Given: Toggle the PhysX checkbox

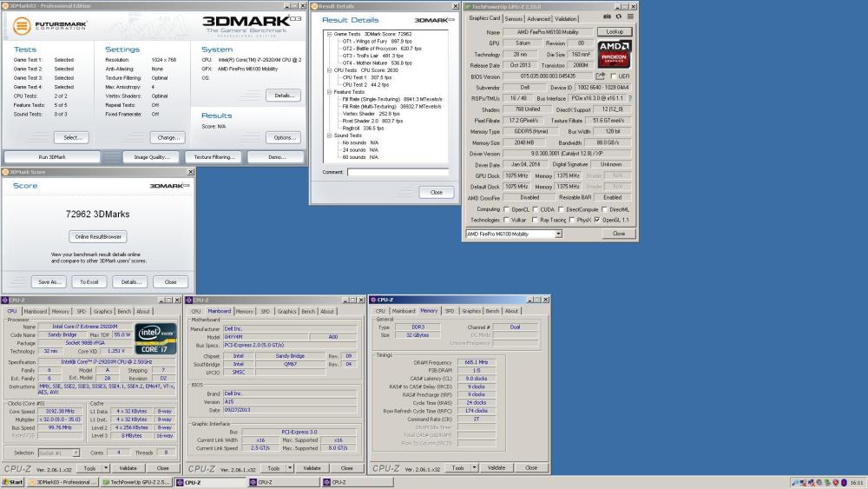Looking at the screenshot, I should click(571, 220).
